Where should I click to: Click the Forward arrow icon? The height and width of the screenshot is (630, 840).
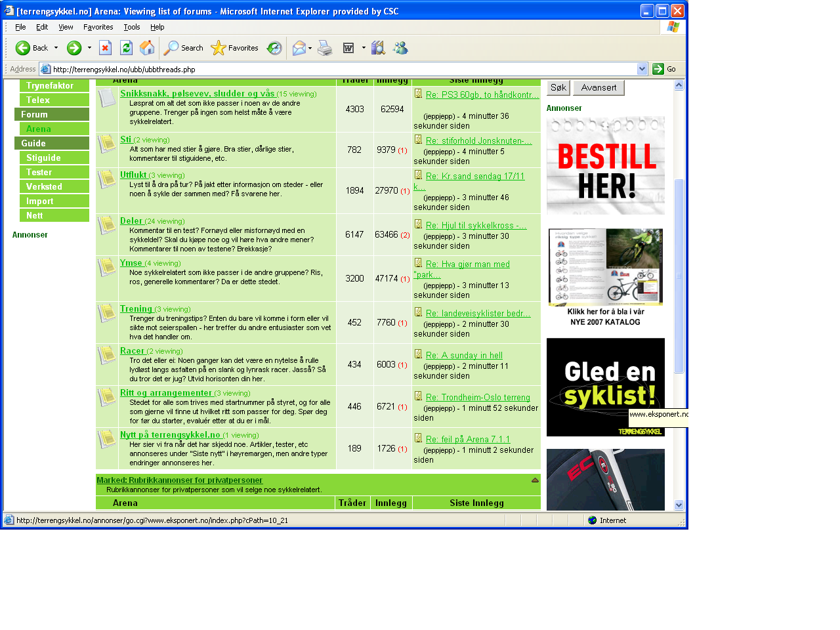coord(74,48)
